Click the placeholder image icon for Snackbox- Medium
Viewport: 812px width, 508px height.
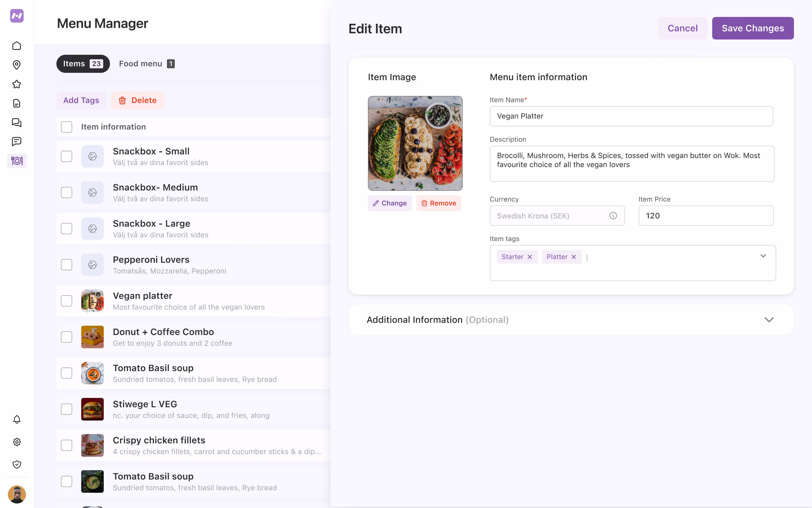(x=92, y=192)
